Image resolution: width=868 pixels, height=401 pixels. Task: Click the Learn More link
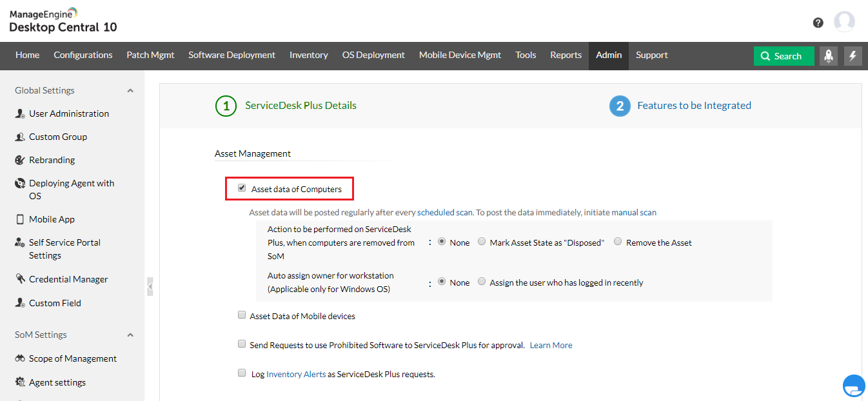(551, 346)
